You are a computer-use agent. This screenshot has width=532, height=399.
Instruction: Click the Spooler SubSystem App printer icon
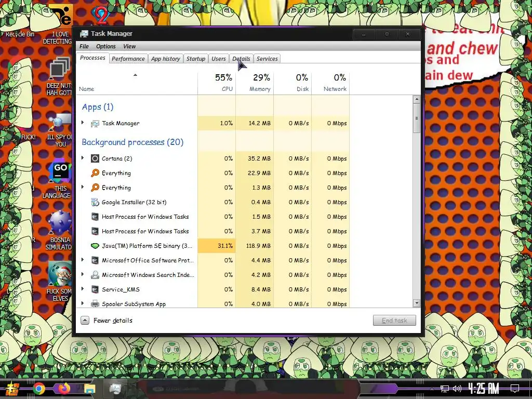click(95, 303)
